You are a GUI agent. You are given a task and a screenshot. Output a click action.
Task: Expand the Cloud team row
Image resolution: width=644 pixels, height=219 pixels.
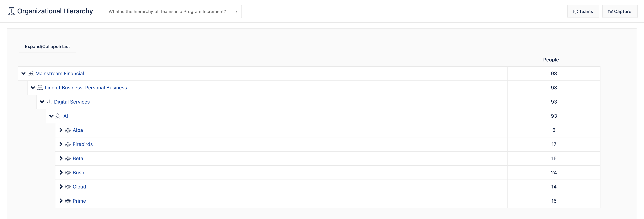61,187
